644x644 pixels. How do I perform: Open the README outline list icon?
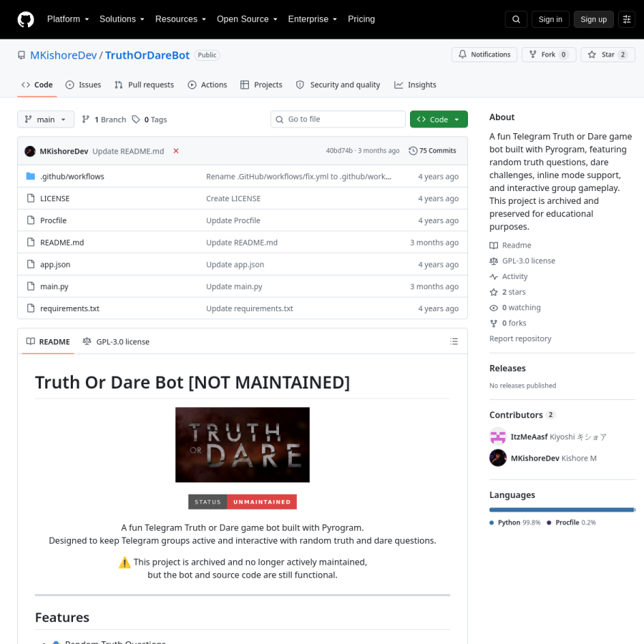454,341
